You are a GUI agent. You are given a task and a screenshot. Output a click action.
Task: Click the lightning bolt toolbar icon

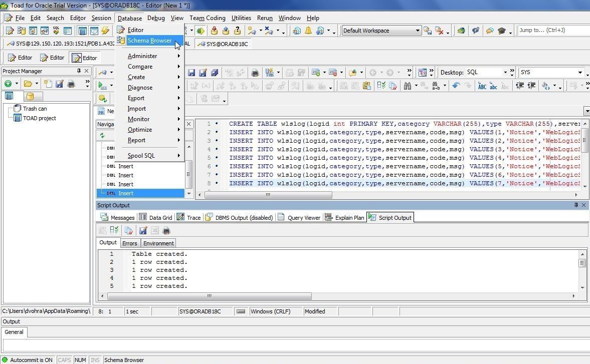(x=105, y=31)
